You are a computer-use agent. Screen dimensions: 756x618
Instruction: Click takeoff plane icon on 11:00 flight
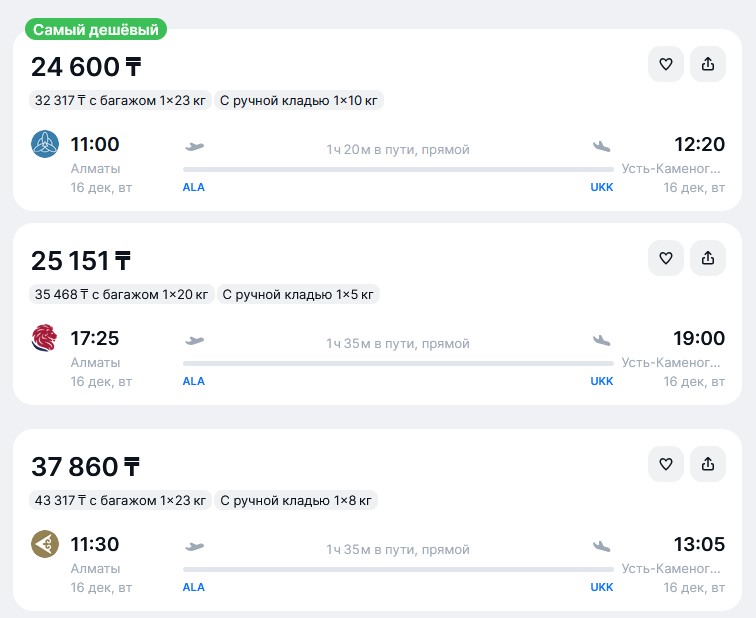click(x=194, y=146)
